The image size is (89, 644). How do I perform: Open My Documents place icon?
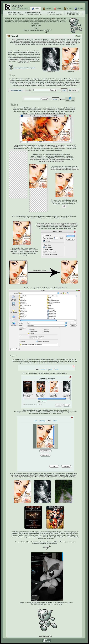tap(14, 311)
